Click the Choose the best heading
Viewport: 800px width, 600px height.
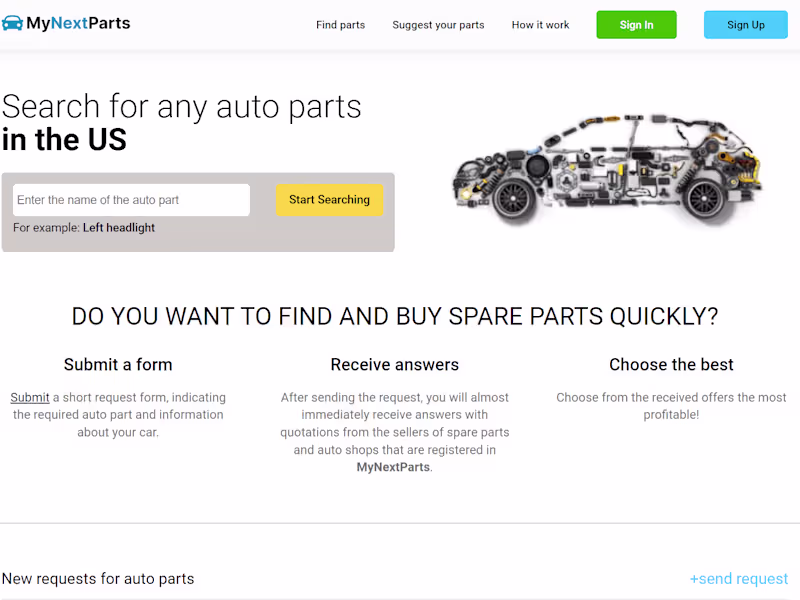click(671, 364)
